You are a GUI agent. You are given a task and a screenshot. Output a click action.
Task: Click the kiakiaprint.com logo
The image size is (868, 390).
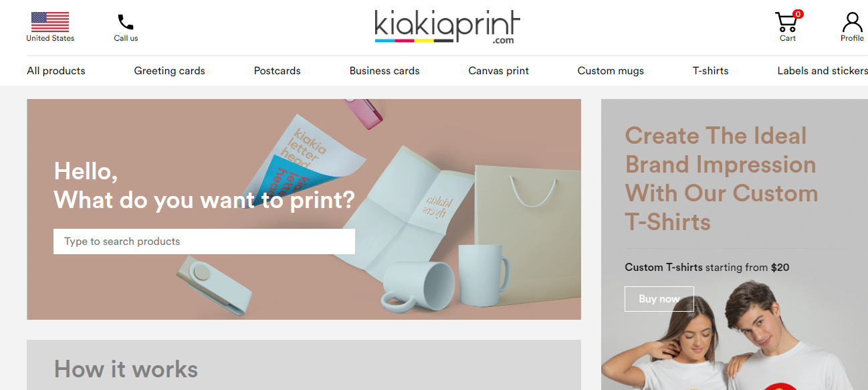pos(447,27)
